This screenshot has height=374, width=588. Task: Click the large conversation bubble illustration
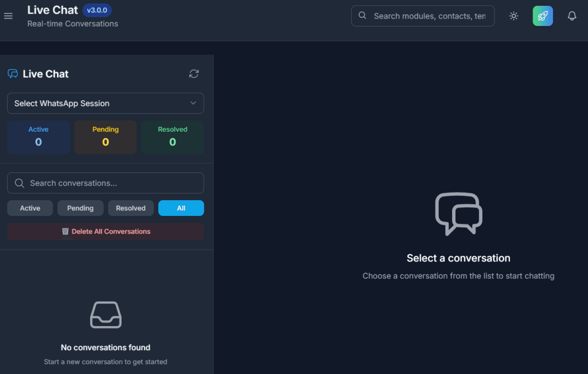click(458, 214)
